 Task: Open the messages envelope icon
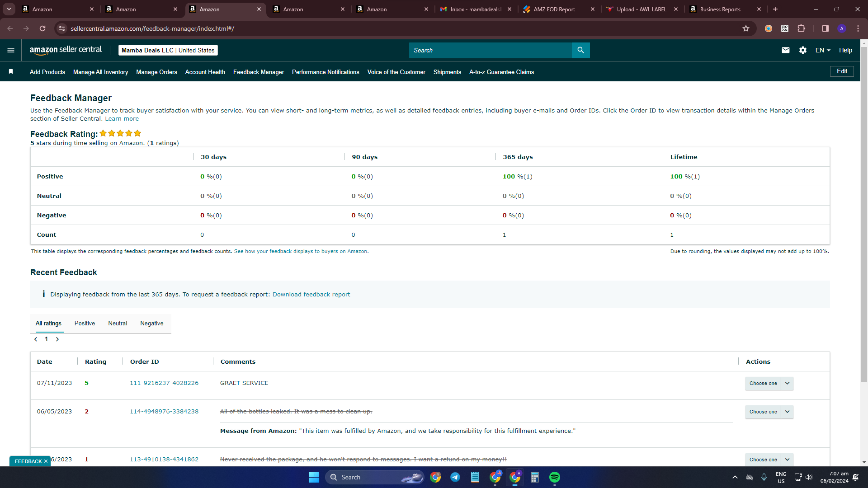click(786, 50)
